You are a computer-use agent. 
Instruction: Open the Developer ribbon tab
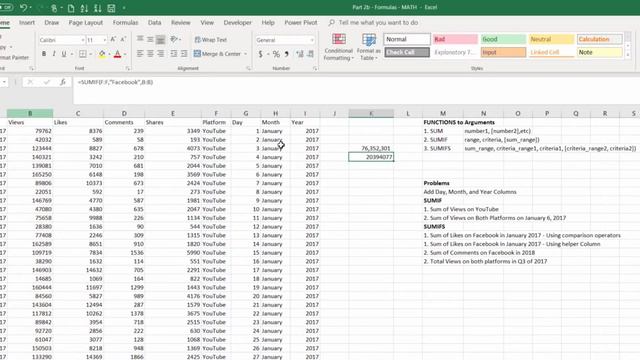coord(238,22)
